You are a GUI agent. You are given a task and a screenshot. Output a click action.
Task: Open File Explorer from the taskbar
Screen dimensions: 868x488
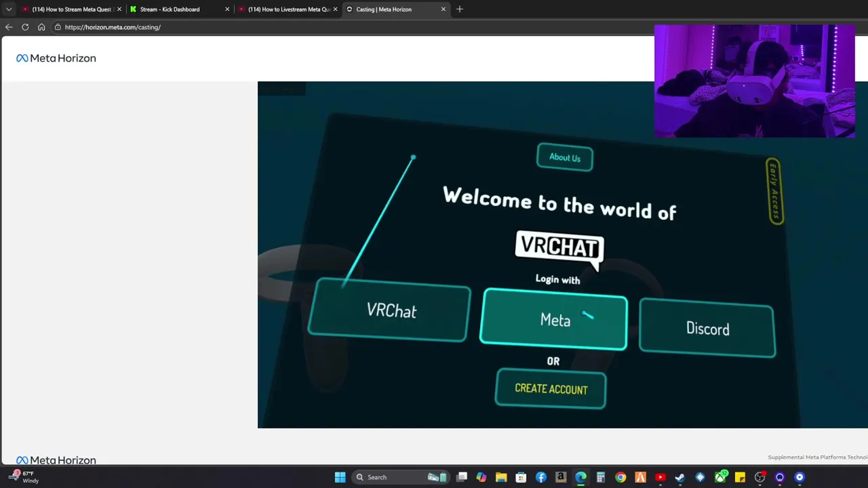[501, 477]
